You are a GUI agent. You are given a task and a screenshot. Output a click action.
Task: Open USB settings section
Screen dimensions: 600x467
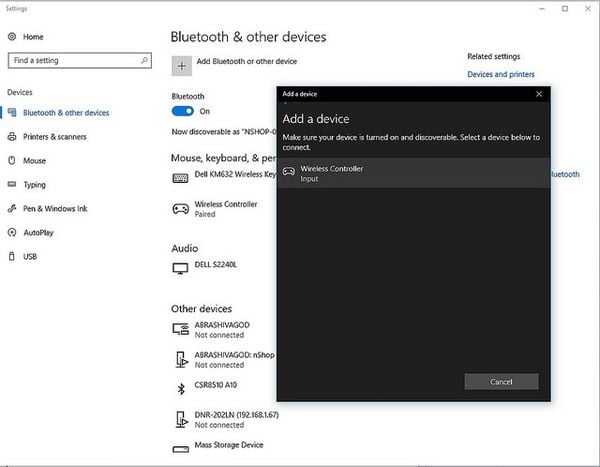coord(30,256)
